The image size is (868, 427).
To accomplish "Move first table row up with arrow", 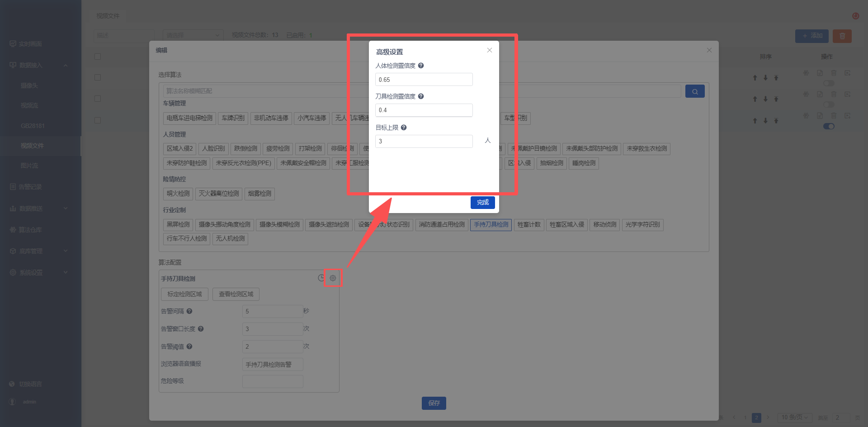I will click(x=755, y=78).
